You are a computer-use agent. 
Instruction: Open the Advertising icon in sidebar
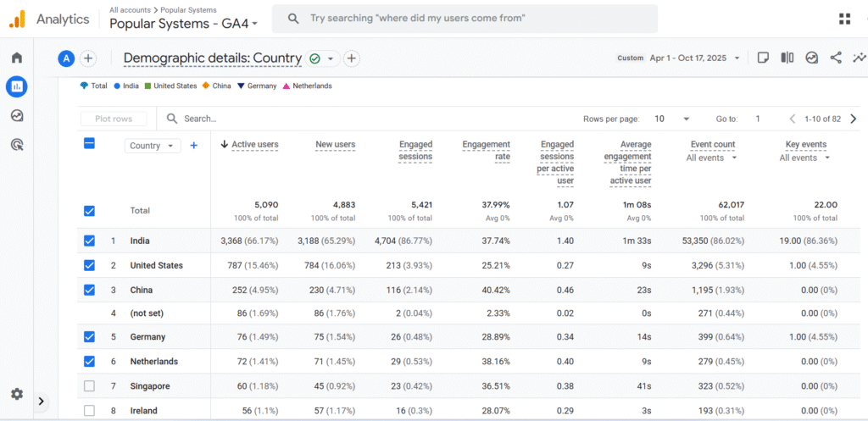pos(16,145)
